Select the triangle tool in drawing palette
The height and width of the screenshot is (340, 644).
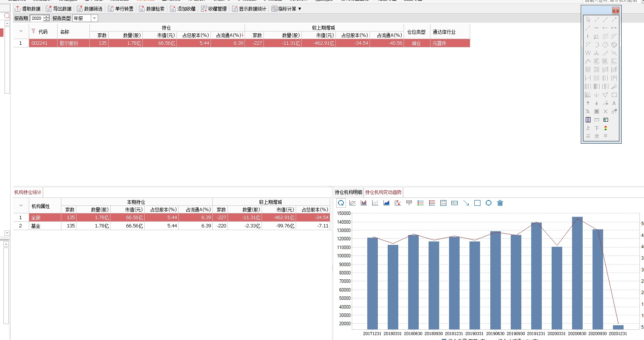coord(605,95)
